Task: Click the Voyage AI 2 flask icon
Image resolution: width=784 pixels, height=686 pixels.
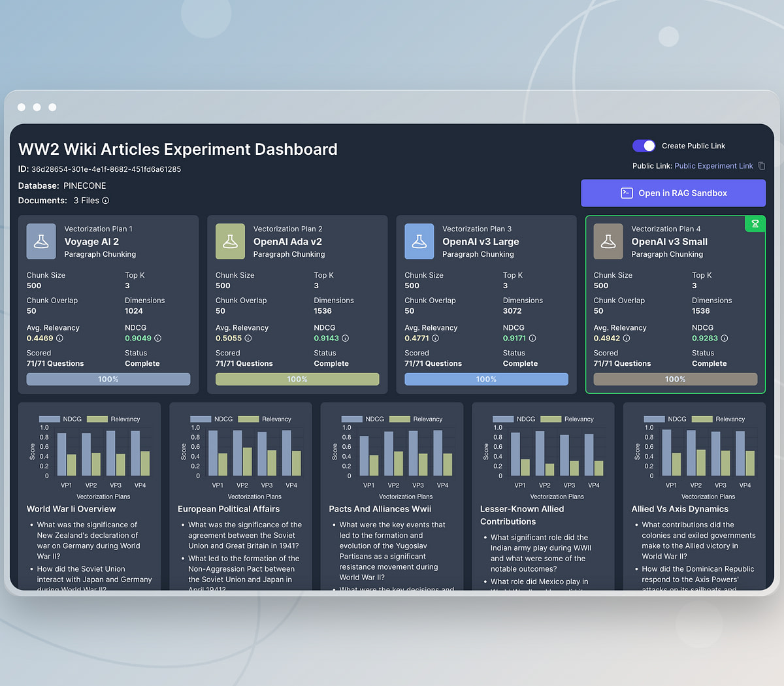Action: pyautogui.click(x=41, y=242)
